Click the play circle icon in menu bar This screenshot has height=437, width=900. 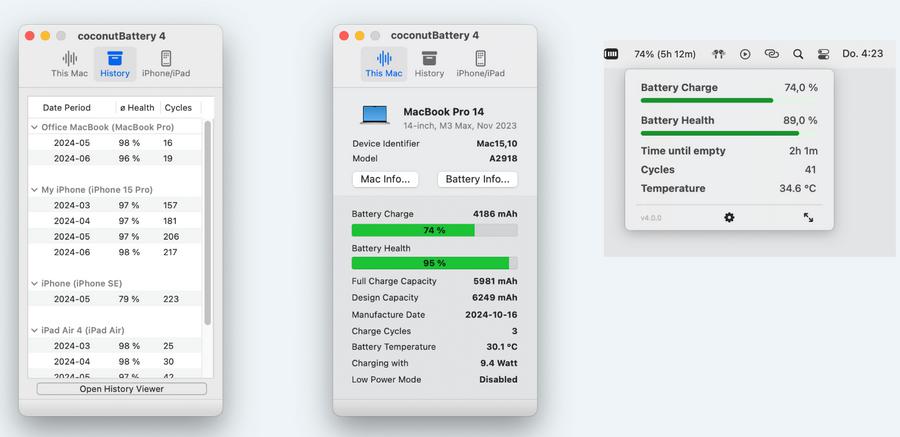745,54
